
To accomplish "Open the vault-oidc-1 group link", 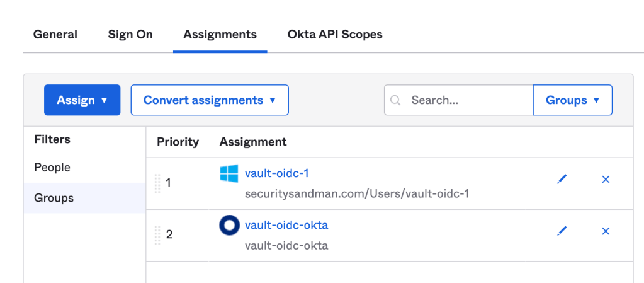I will (x=276, y=173).
